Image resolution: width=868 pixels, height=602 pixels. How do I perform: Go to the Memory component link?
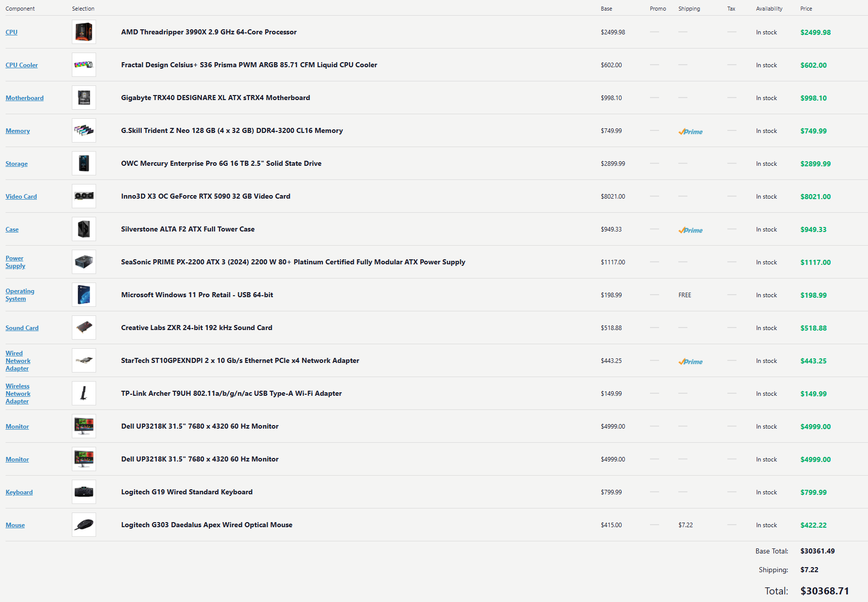point(18,131)
